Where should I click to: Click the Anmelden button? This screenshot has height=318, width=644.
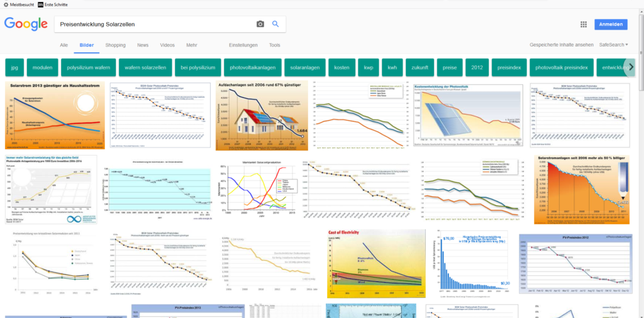point(611,25)
